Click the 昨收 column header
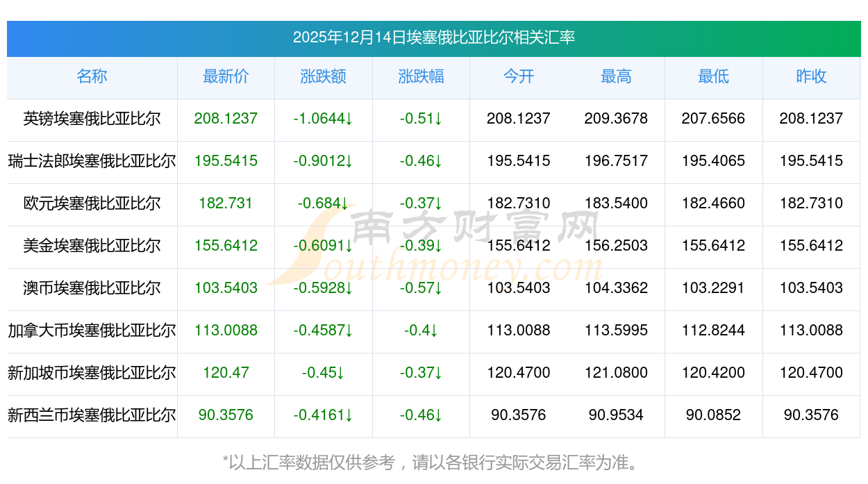The height and width of the screenshot is (484, 868). [811, 77]
